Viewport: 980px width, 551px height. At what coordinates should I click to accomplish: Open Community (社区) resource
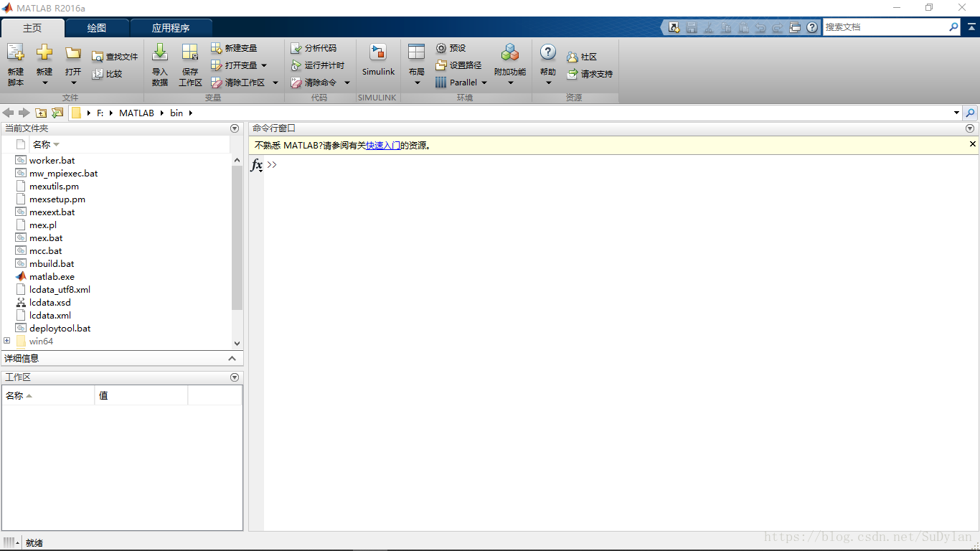[582, 57]
